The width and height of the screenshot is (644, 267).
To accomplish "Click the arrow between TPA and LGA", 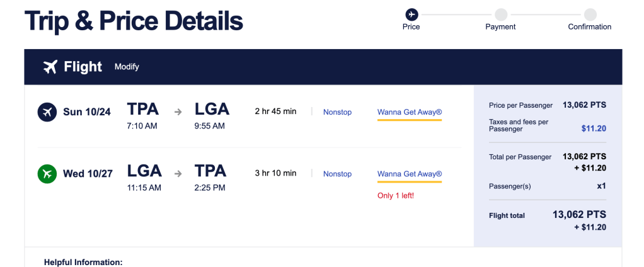I will pyautogui.click(x=178, y=112).
